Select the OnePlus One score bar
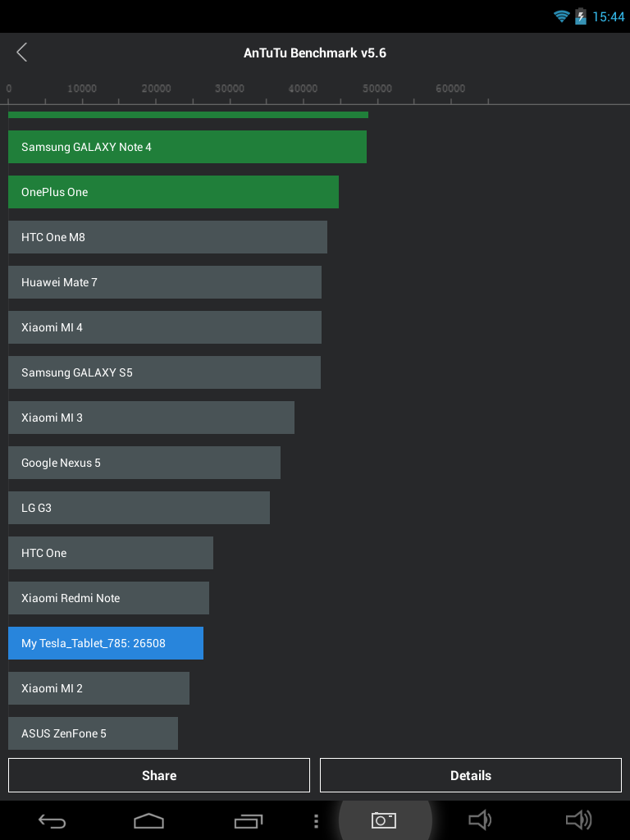 click(x=173, y=192)
